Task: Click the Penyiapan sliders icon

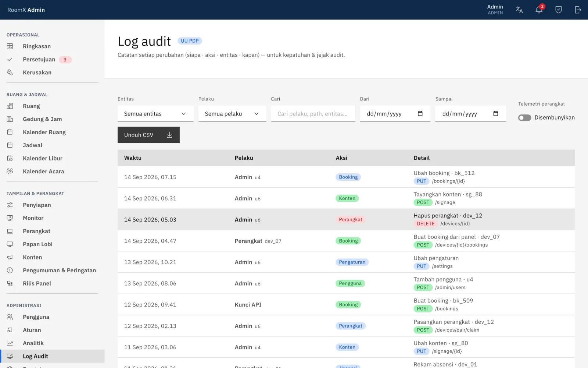Action: click(x=10, y=205)
